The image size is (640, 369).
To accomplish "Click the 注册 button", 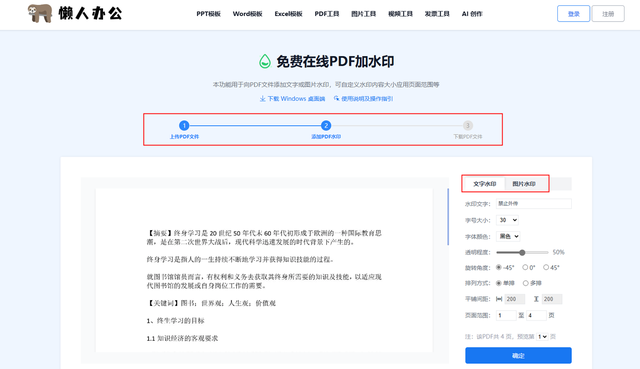I will point(608,13).
